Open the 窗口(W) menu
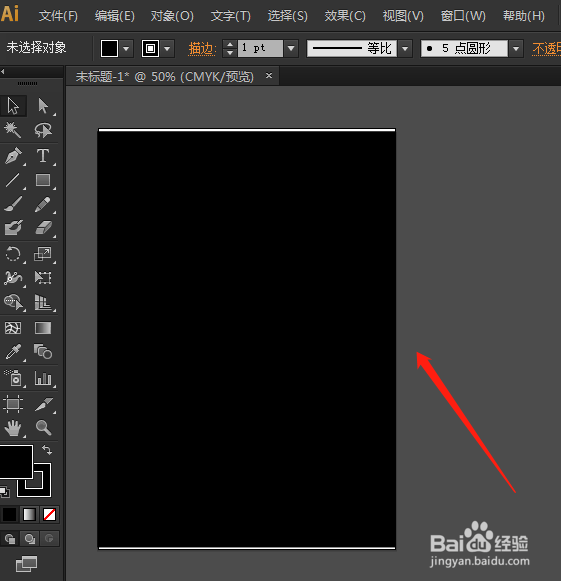The height and width of the screenshot is (581, 561). tap(463, 16)
